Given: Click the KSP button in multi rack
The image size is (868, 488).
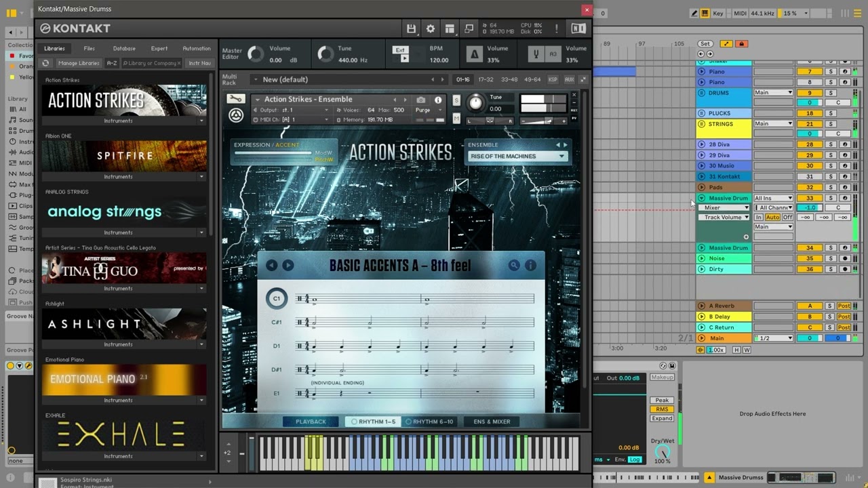Looking at the screenshot, I should (553, 79).
